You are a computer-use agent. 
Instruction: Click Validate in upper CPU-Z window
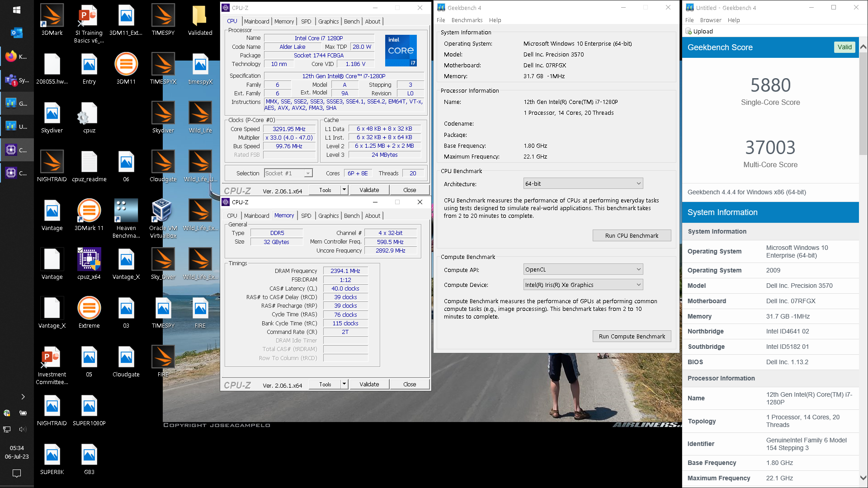coord(369,190)
